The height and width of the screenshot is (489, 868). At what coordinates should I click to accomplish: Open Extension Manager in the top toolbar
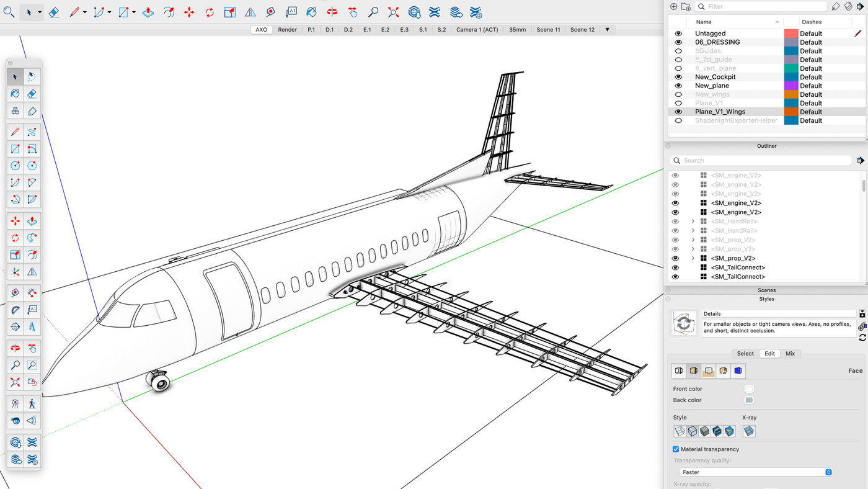tap(476, 12)
